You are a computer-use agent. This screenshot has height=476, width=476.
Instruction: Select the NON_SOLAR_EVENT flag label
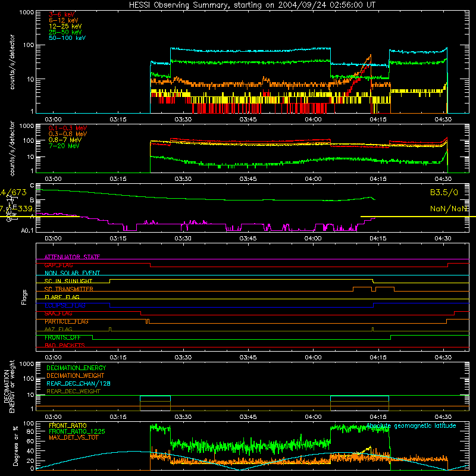pyautogui.click(x=72, y=273)
